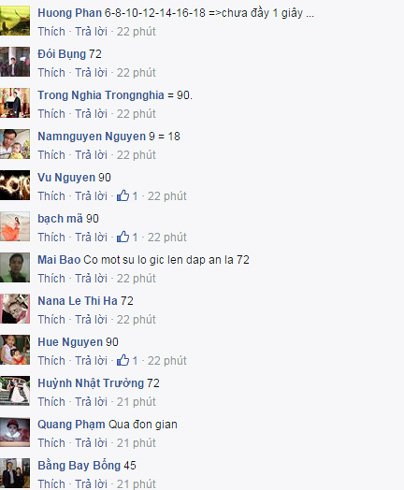The width and height of the screenshot is (404, 490).
Task: Like Huong Phan's comment with Thích
Action: [51, 31]
